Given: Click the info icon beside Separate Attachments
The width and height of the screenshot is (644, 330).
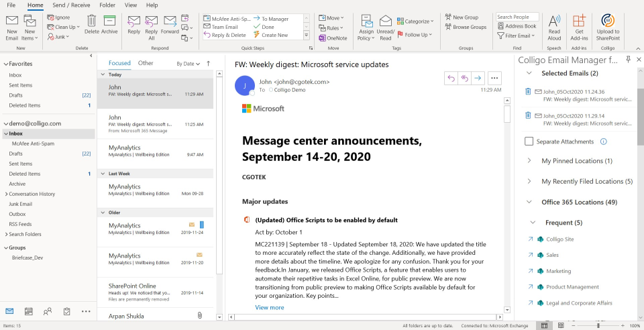Looking at the screenshot, I should 603,142.
